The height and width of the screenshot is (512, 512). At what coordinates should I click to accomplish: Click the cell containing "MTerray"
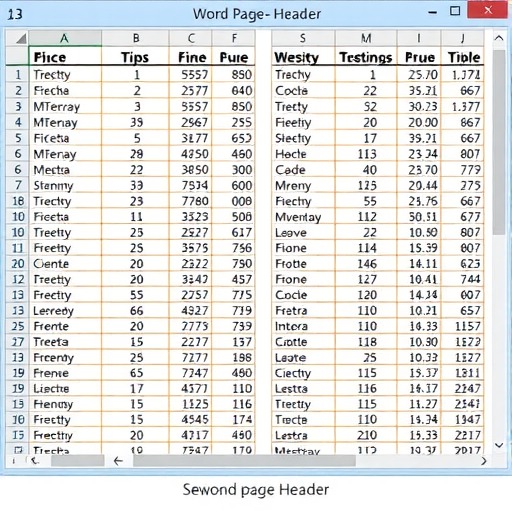tap(65, 106)
